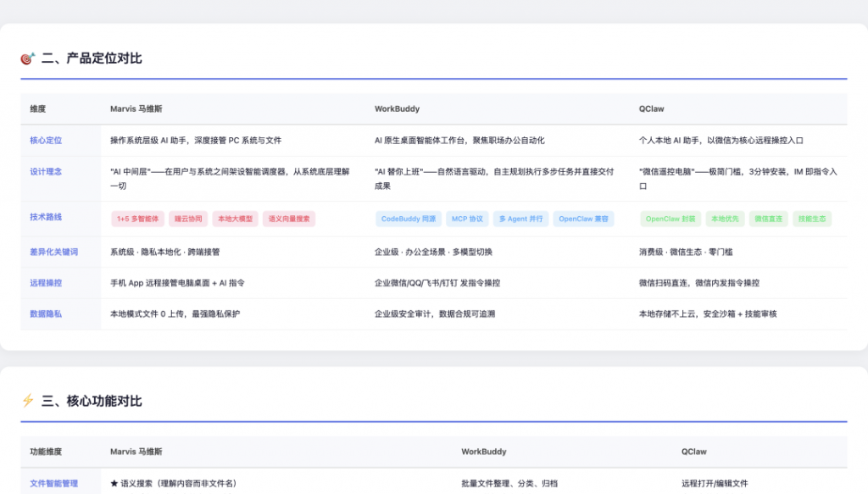868x494 pixels.
Task: Click the red tag 本地大模型
Action: (x=236, y=219)
